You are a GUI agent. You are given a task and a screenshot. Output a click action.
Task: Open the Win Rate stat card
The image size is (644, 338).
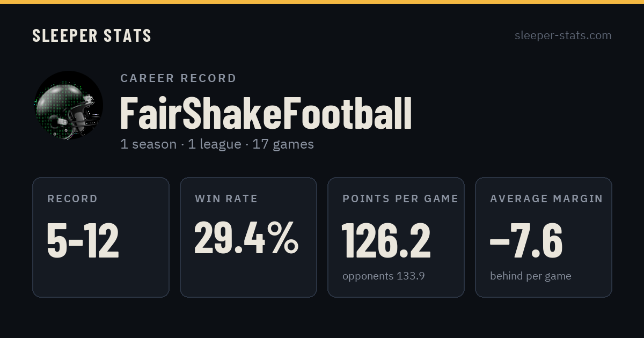tap(248, 237)
